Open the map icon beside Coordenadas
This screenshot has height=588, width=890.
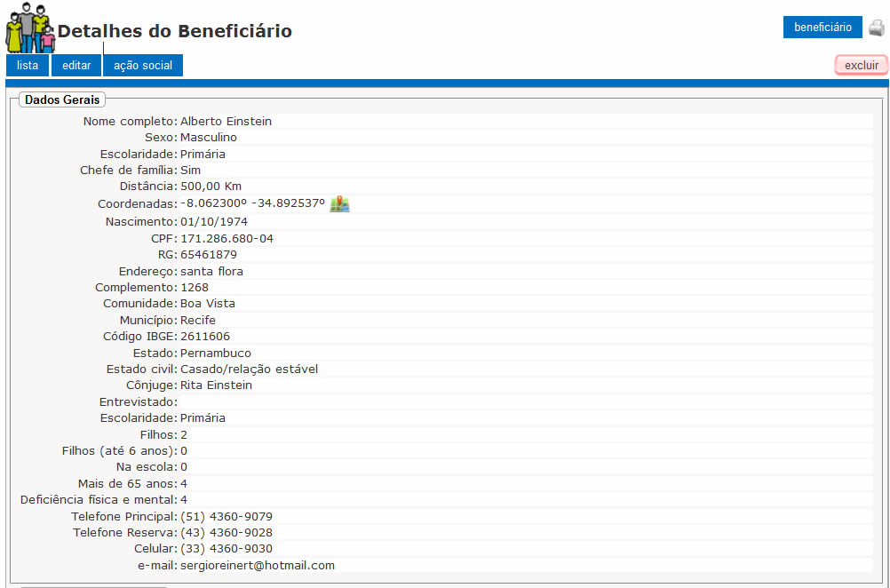click(339, 203)
